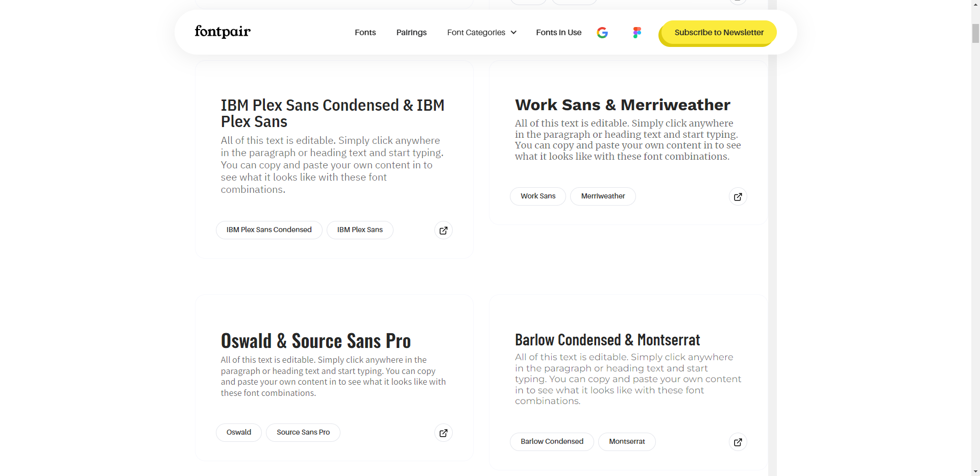Expand the Font Categories dropdown

482,32
